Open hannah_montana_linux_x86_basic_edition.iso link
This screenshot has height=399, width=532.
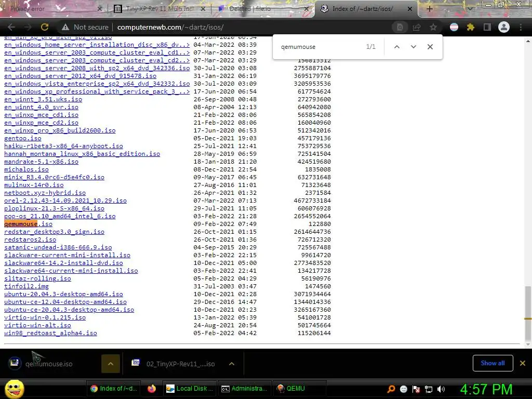point(82,154)
